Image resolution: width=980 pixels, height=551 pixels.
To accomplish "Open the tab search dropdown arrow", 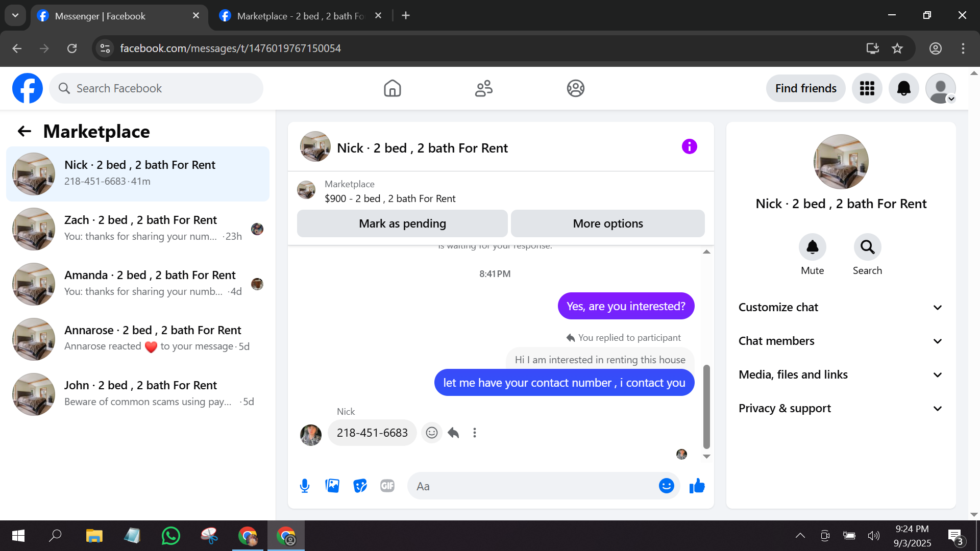I will (15, 15).
